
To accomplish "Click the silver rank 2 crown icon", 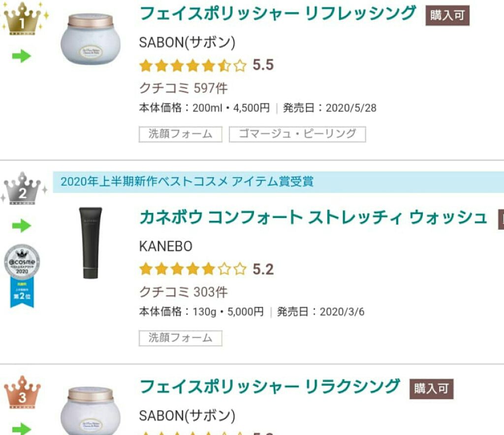I will coord(23,188).
